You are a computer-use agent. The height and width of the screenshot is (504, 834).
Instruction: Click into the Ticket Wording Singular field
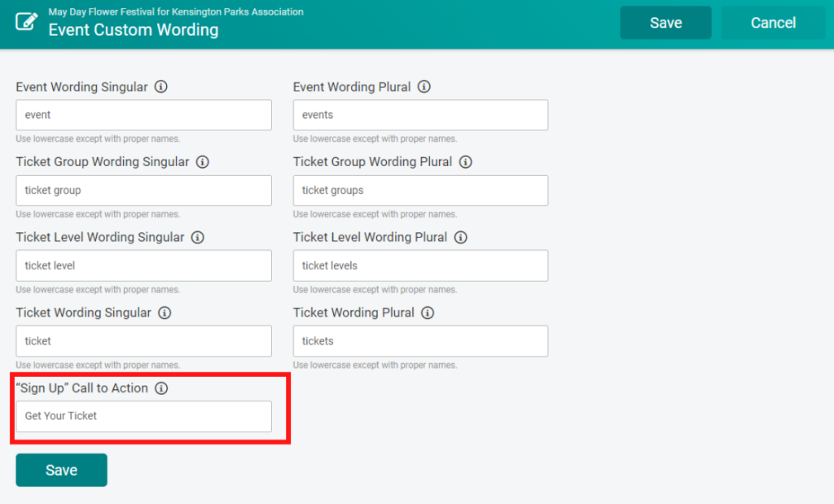[143, 341]
